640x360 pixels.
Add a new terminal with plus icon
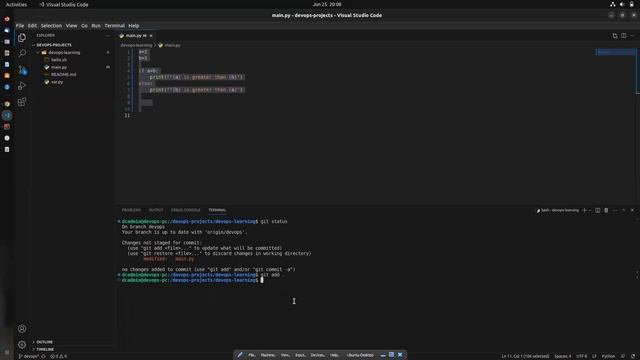click(x=584, y=210)
